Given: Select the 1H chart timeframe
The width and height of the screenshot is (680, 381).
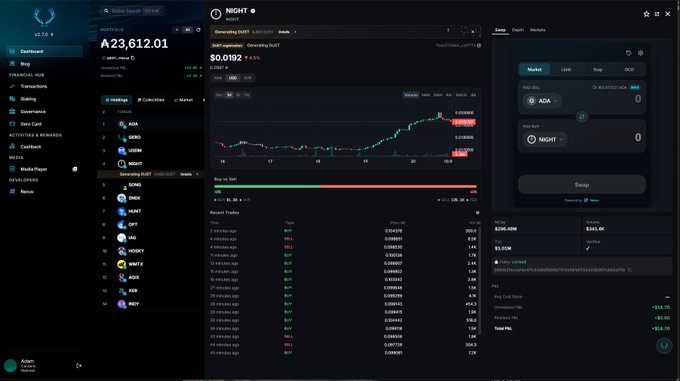Looking at the screenshot, I should coord(229,95).
